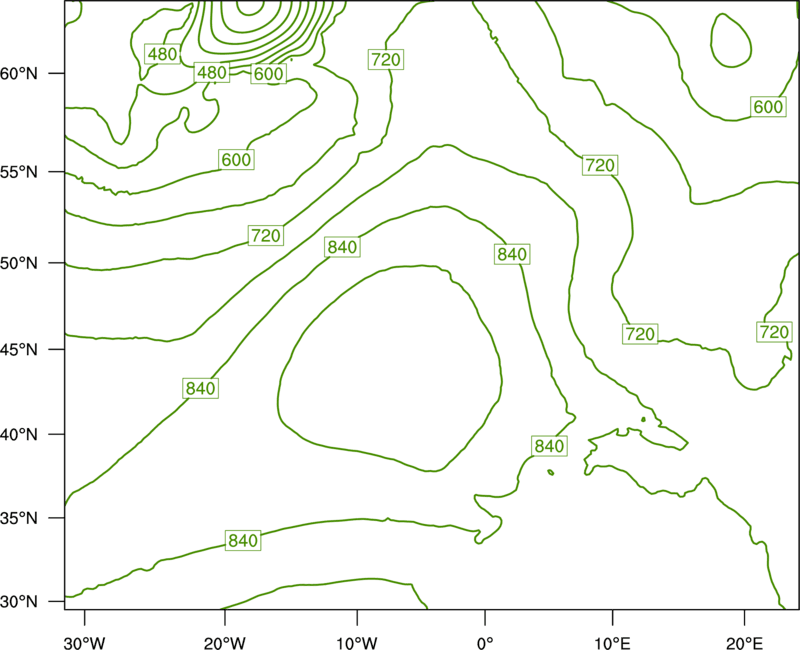Select the 40°N latitude axis label
The height and width of the screenshot is (650, 800).
point(19,435)
